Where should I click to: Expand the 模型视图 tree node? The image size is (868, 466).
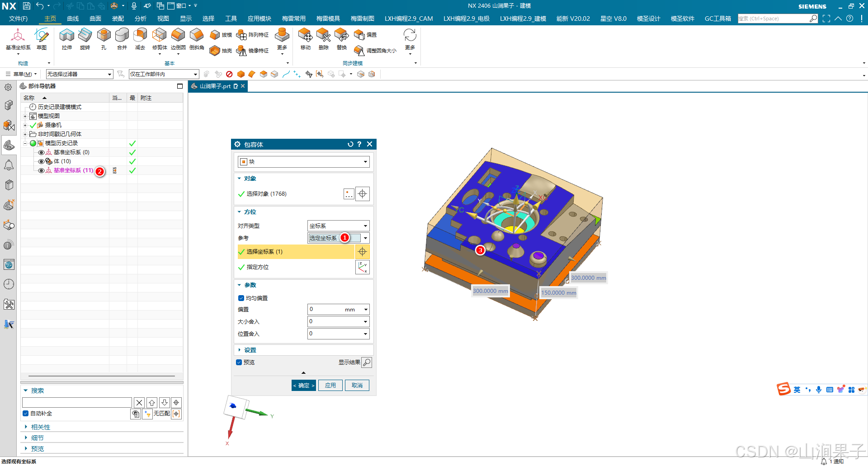point(25,116)
